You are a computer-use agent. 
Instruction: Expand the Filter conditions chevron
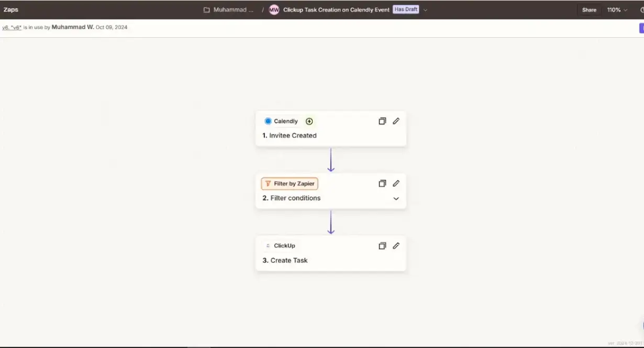396,199
